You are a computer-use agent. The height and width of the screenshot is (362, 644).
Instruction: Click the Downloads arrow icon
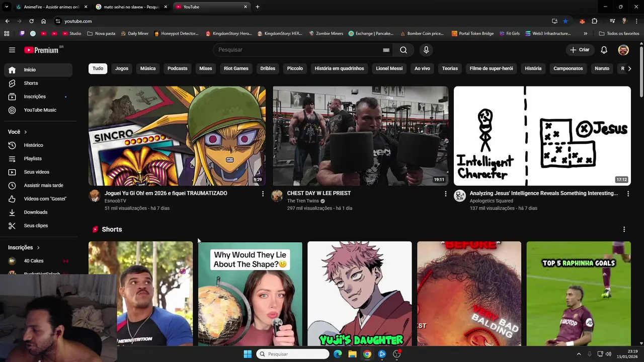[x=12, y=212]
